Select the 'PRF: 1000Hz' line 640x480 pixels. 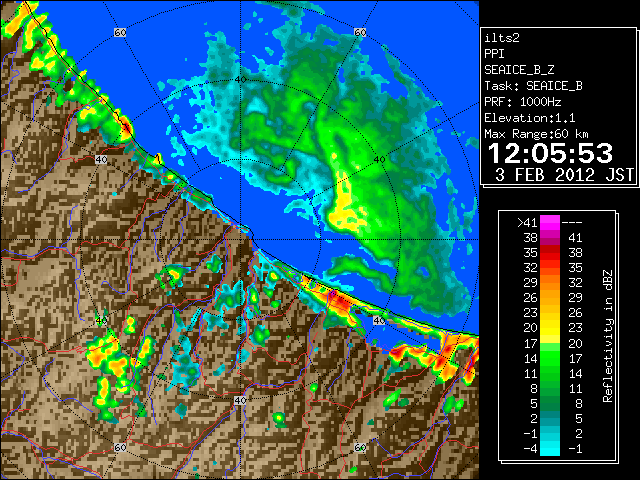(523, 102)
